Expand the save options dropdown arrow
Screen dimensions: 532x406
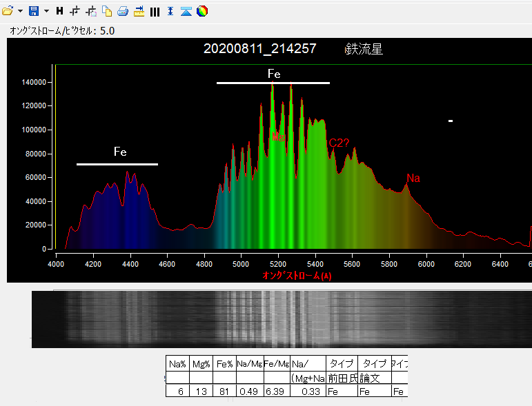pos(46,11)
